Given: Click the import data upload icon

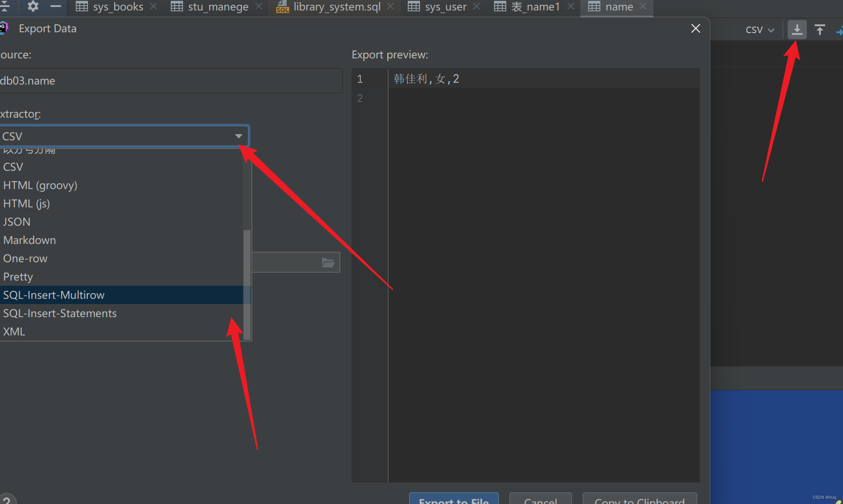Looking at the screenshot, I should coord(820,30).
